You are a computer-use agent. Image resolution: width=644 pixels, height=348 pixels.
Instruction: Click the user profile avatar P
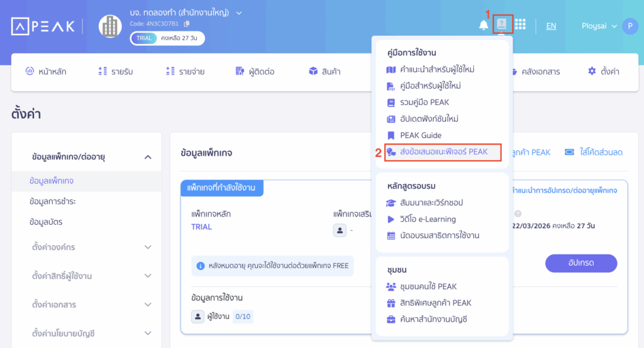pos(630,26)
